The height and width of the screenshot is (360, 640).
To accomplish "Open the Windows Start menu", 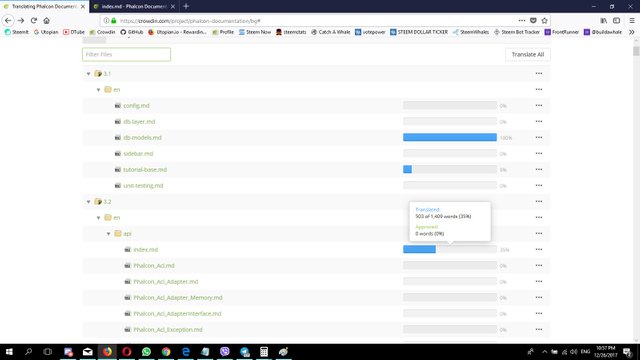I will coord(9,351).
